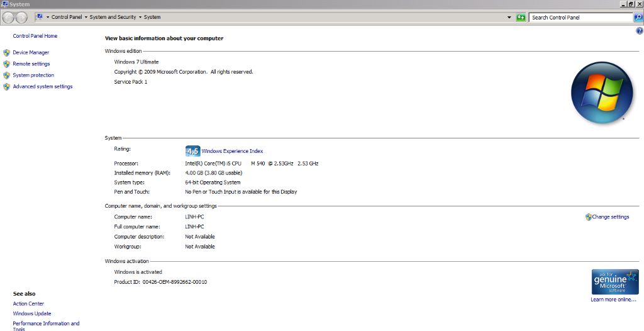Open Action Center link
644x331 pixels.
pos(28,304)
